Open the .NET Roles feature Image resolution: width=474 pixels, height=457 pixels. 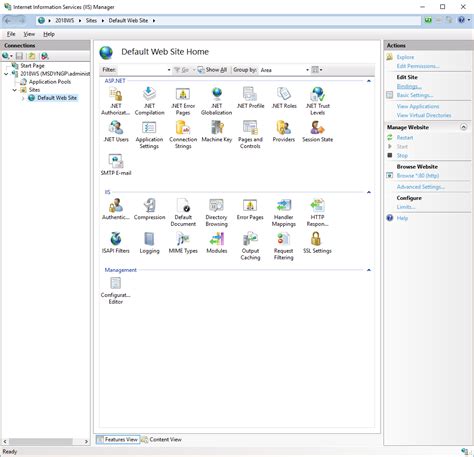(284, 98)
